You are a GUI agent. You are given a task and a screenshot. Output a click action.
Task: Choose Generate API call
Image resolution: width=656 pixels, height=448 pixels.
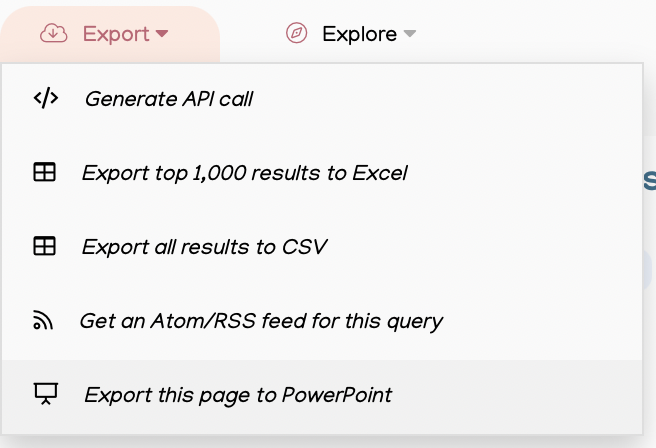169,99
